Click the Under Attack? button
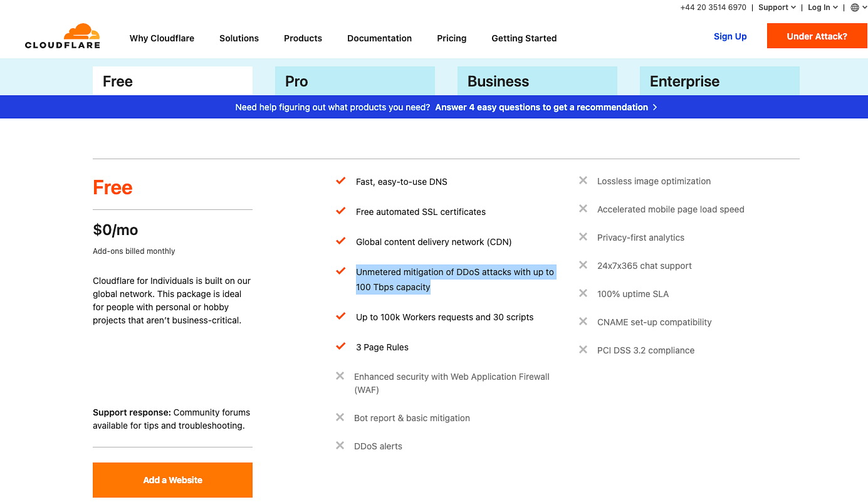Screen dimensions: 868x502 (817, 36)
